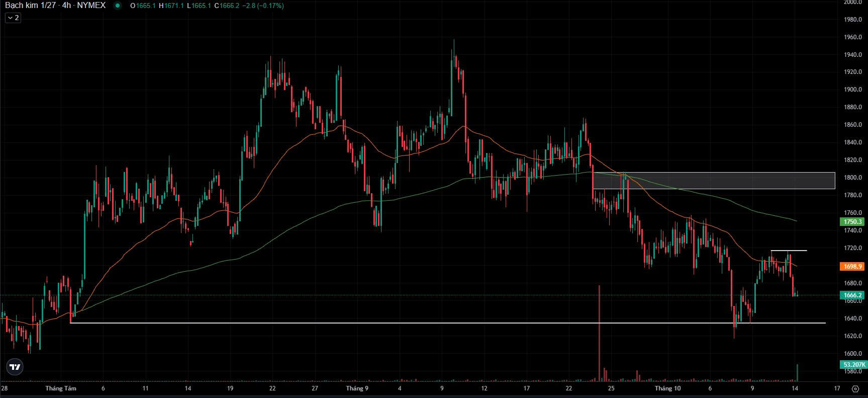Click the symbol title Bạch kim 1/27
Viewport: 868px width, 398px height.
[x=30, y=5]
